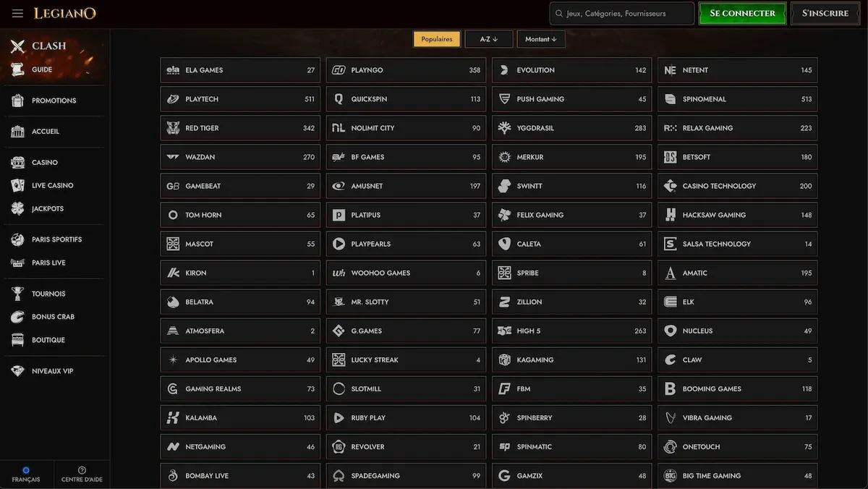Click the Tournois trophy icon
This screenshot has width=868, height=489.
click(x=18, y=294)
